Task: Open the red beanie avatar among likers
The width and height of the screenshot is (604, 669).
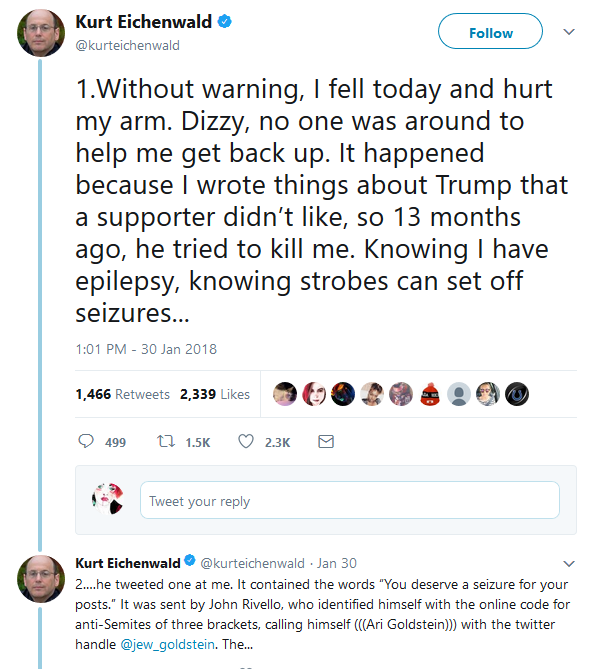Action: 430,394
